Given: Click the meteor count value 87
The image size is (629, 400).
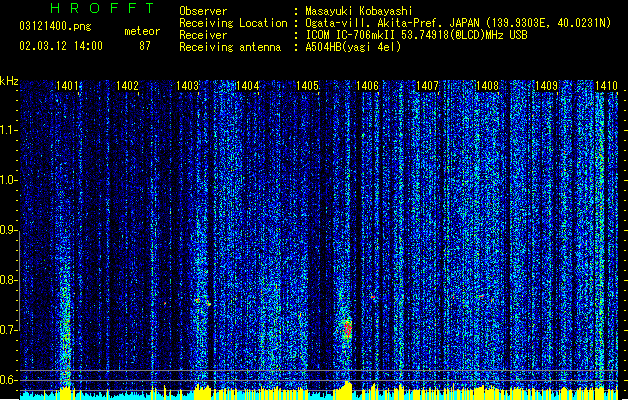Looking at the screenshot, I should coord(145,46).
